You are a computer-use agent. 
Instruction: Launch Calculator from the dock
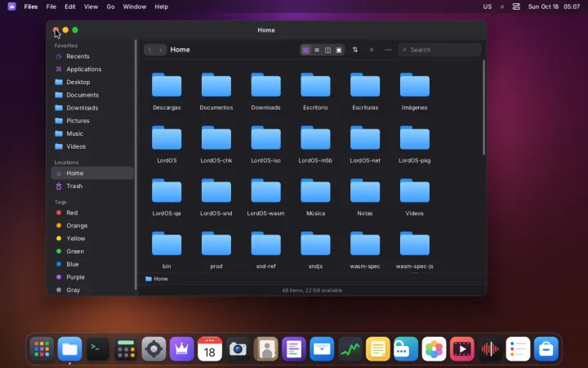(126, 349)
